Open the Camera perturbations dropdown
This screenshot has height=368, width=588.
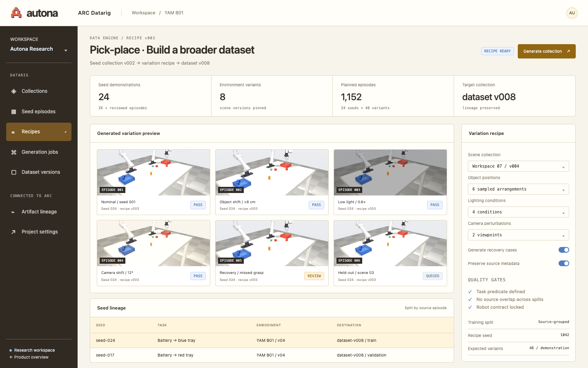pos(519,235)
